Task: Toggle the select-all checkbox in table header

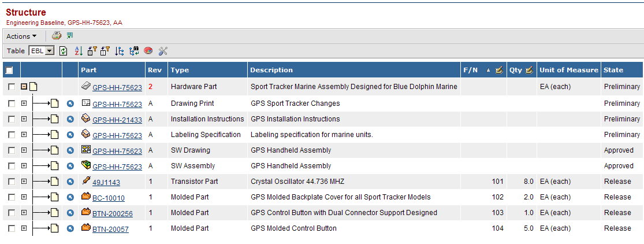Action: pos(9,71)
